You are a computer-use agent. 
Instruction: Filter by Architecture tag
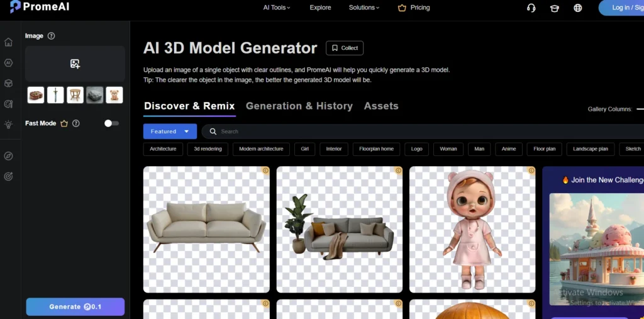pos(163,149)
